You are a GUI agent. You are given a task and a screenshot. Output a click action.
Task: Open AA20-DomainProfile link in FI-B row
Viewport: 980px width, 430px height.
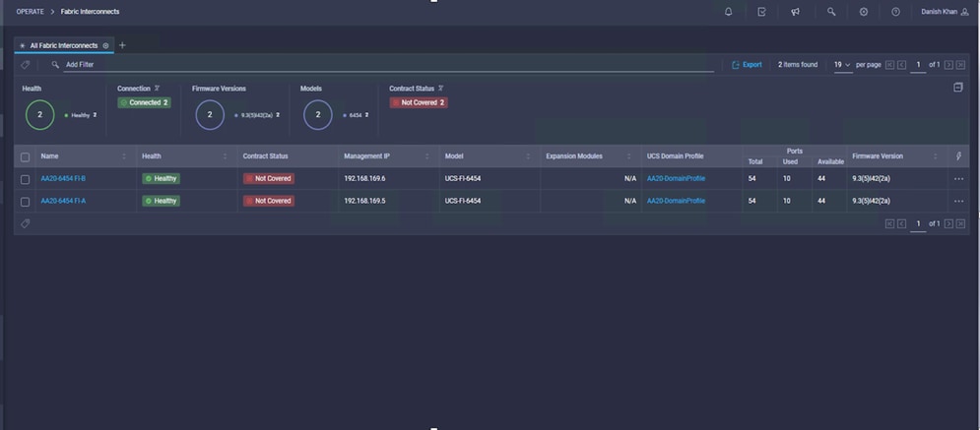coord(676,178)
